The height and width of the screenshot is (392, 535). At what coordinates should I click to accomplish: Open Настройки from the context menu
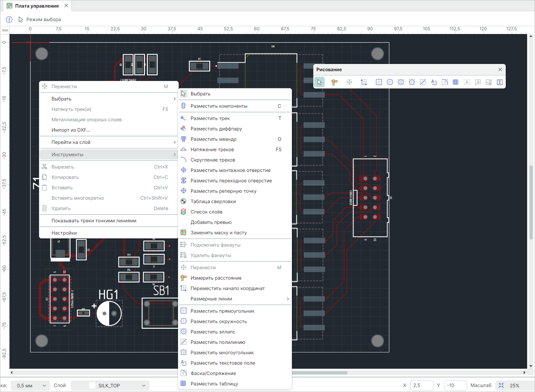[64, 233]
